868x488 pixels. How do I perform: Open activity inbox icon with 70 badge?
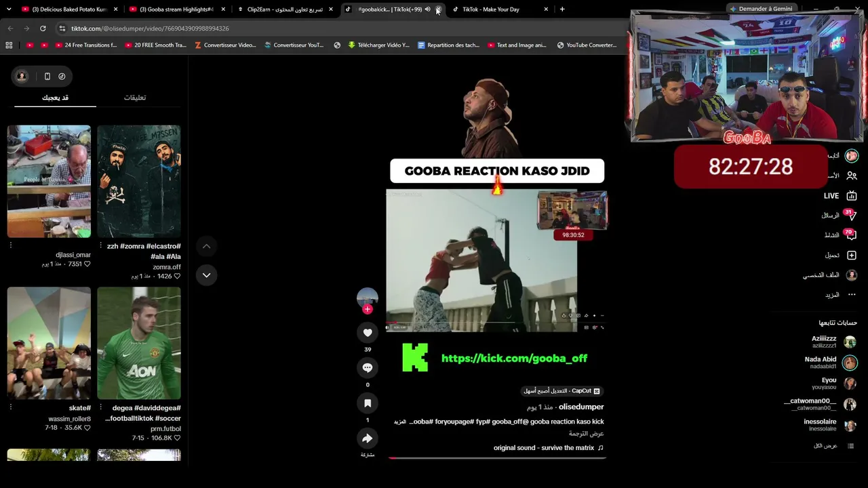click(x=851, y=235)
